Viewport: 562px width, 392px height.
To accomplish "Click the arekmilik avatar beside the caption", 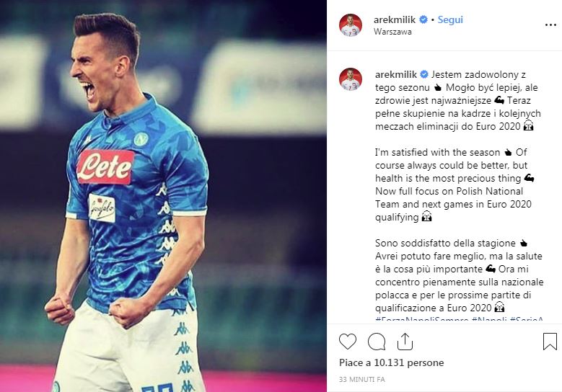I will pyautogui.click(x=351, y=79).
